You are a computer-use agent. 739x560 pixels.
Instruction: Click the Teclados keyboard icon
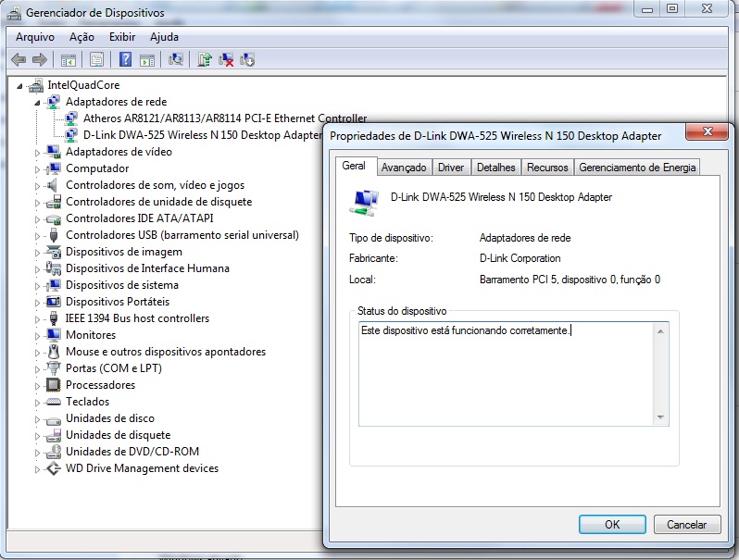click(x=54, y=402)
